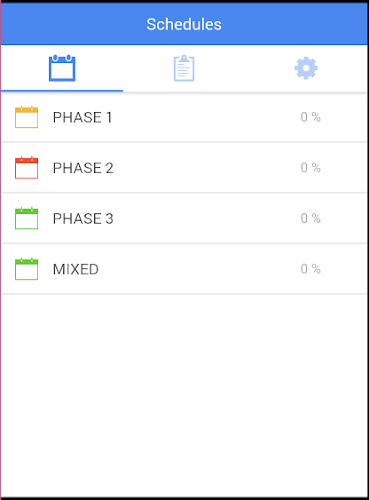Click the PHASE 3 0 % value

(x=310, y=218)
